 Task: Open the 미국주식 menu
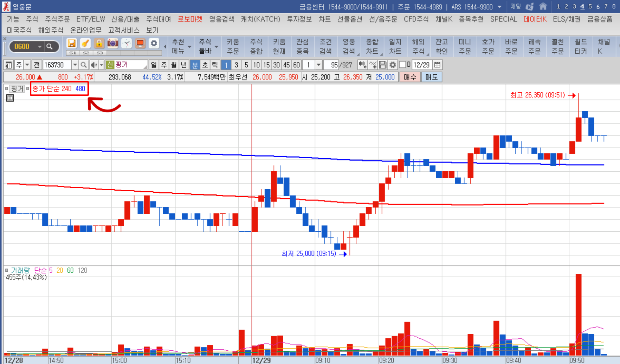pyautogui.click(x=19, y=30)
